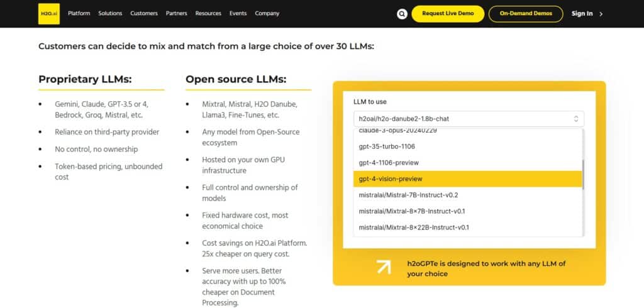Open the Partners menu
Viewport: 644px width, 308px height.
177,14
